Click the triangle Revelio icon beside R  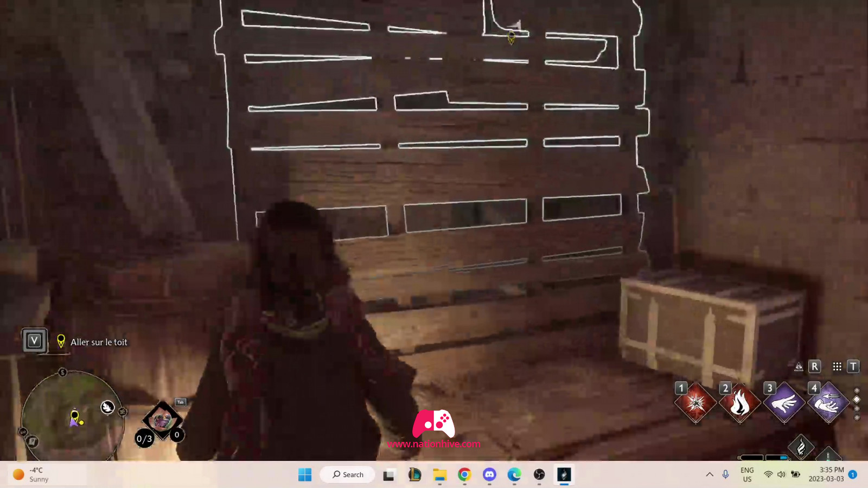799,367
